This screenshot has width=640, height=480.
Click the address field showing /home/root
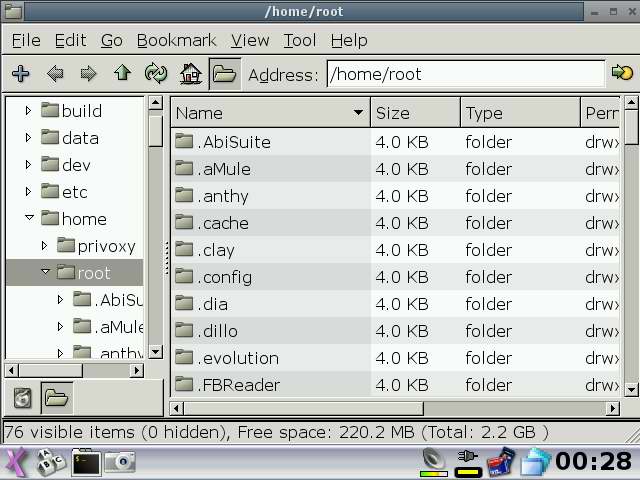click(465, 74)
